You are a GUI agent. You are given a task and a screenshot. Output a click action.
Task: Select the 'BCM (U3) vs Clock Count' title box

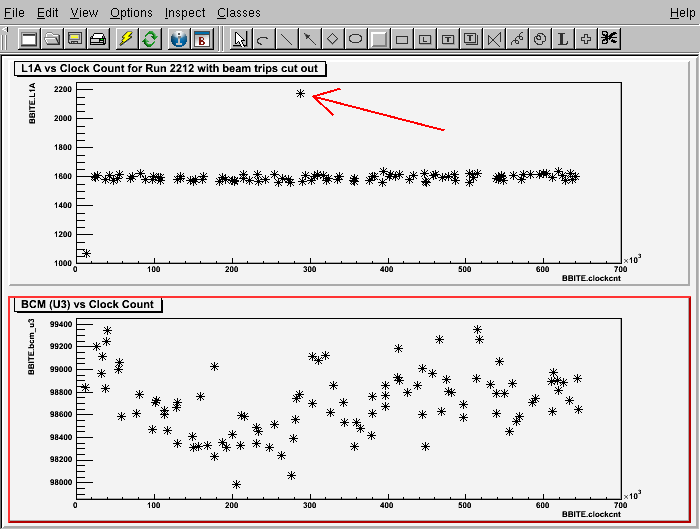[x=88, y=305]
